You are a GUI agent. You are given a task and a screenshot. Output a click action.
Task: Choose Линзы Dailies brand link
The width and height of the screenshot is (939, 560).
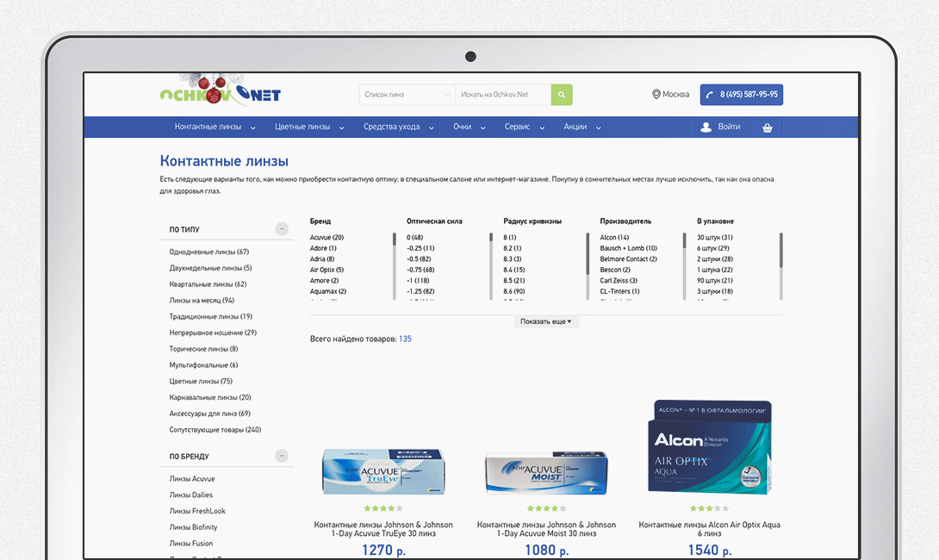pyautogui.click(x=191, y=495)
